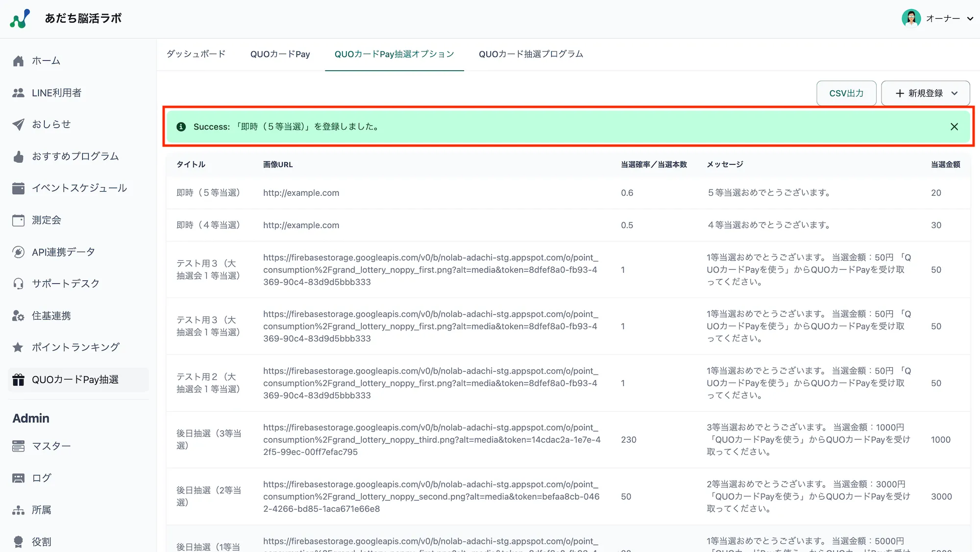Screen dimensions: 980x552
Task: Open API連携データ page
Action: coord(78,252)
